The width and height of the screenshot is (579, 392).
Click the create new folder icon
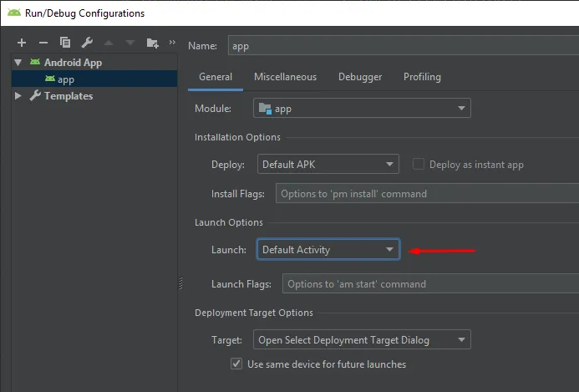coord(152,43)
